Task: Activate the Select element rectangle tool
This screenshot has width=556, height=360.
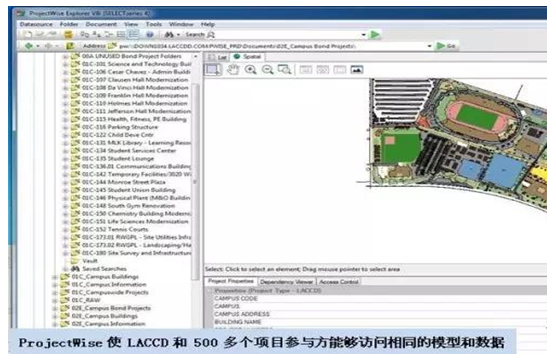Action: (x=213, y=70)
